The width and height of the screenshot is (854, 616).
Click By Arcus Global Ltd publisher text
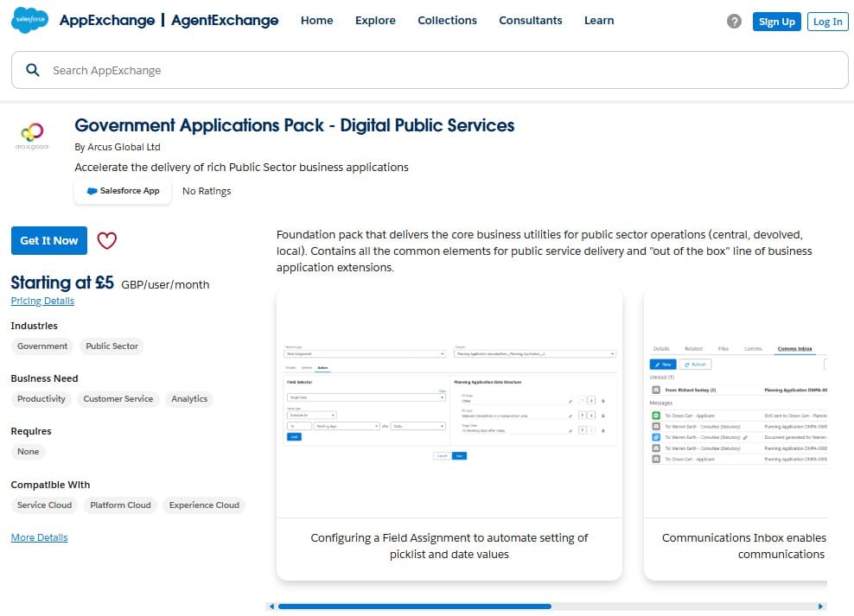[x=118, y=147]
